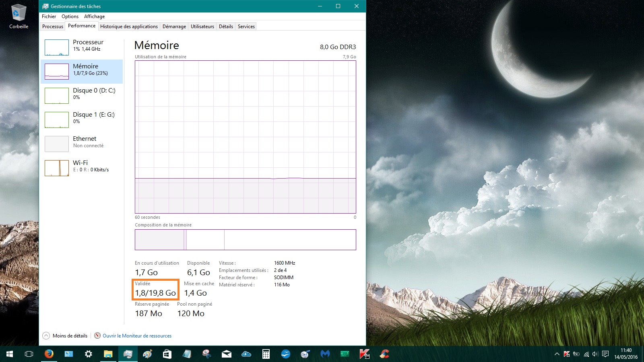Select Disque 1 (E: G:) entry
The image size is (644, 362).
(82, 120)
